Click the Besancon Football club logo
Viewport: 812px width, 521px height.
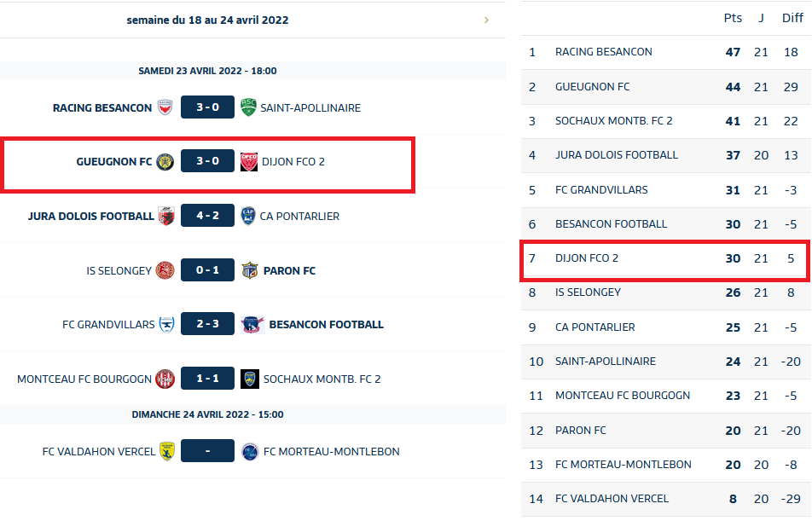tap(252, 324)
